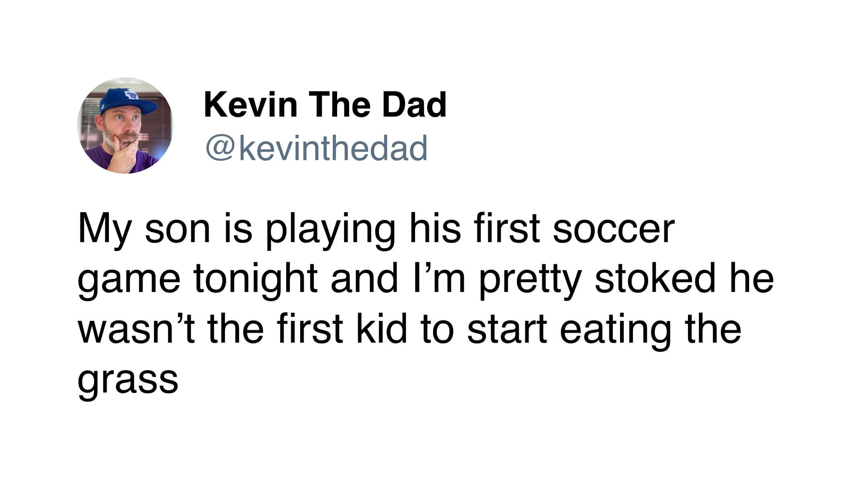Click Kevin The Dad's profile picture
The width and height of the screenshot is (868, 481).
[x=125, y=125]
